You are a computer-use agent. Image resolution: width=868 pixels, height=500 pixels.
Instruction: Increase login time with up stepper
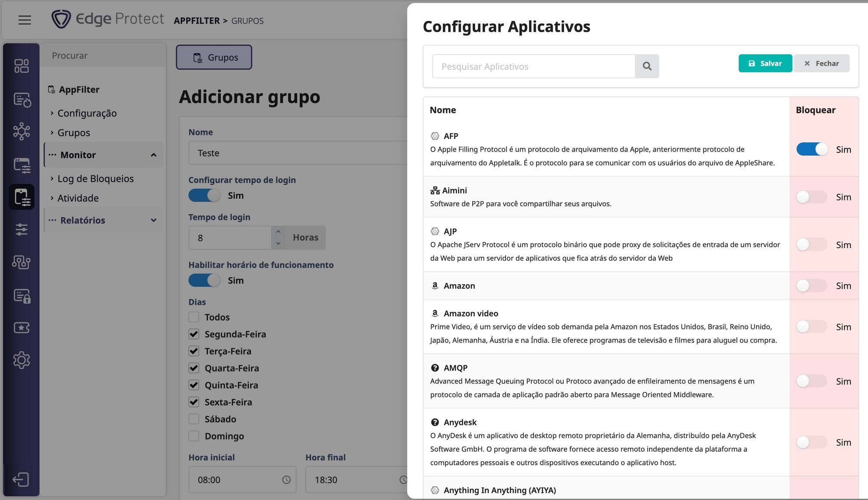click(278, 232)
